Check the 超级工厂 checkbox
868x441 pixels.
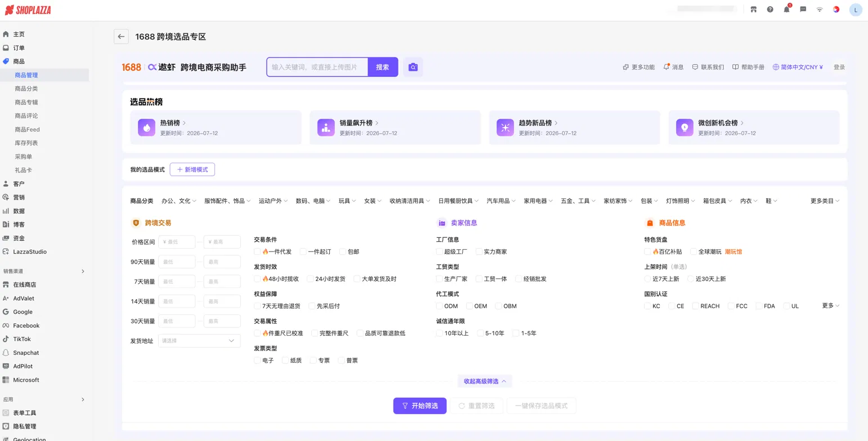(440, 251)
